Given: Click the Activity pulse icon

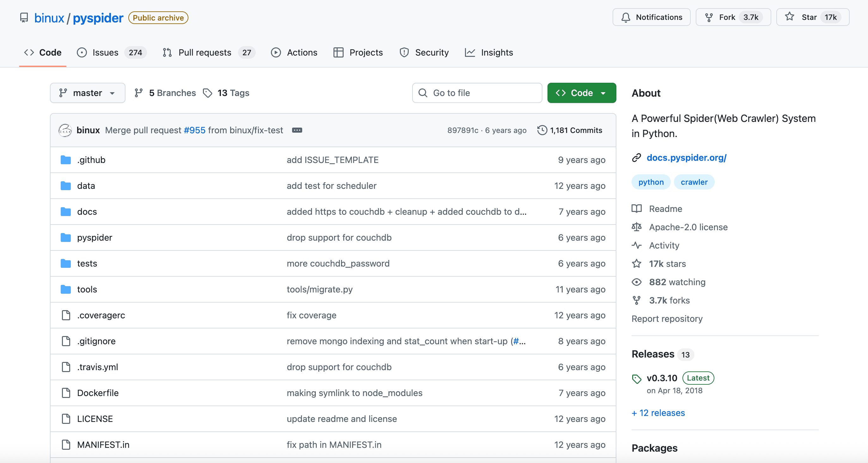Looking at the screenshot, I should pyautogui.click(x=637, y=245).
